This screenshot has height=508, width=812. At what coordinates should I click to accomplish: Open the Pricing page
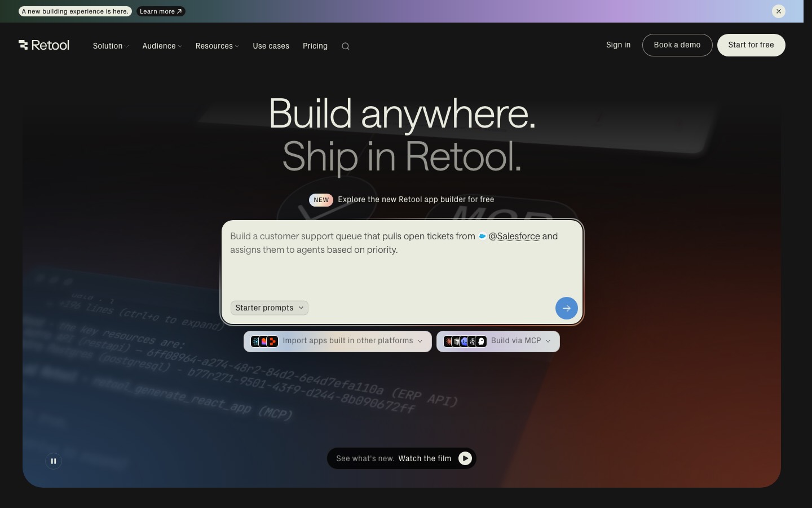coord(315,46)
